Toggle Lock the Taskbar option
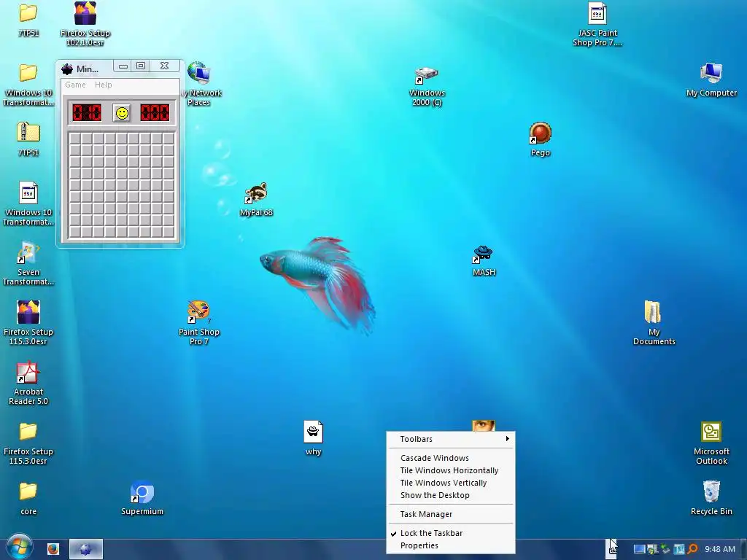Image resolution: width=747 pixels, height=560 pixels. (x=451, y=533)
